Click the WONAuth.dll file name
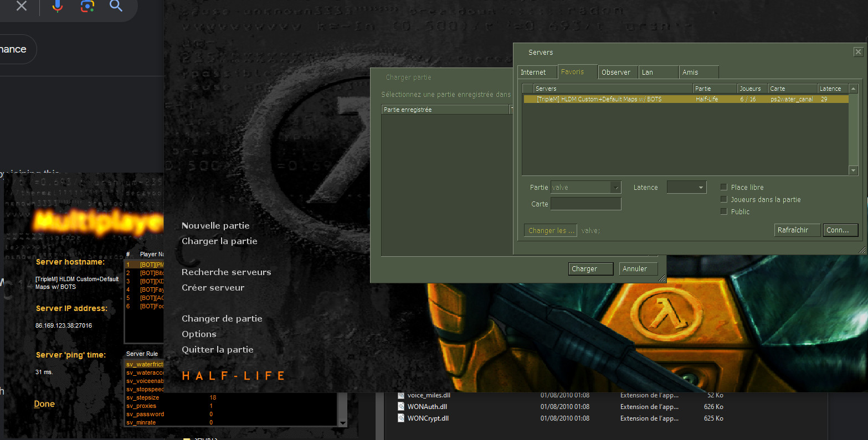This screenshot has height=440, width=868. [x=427, y=406]
